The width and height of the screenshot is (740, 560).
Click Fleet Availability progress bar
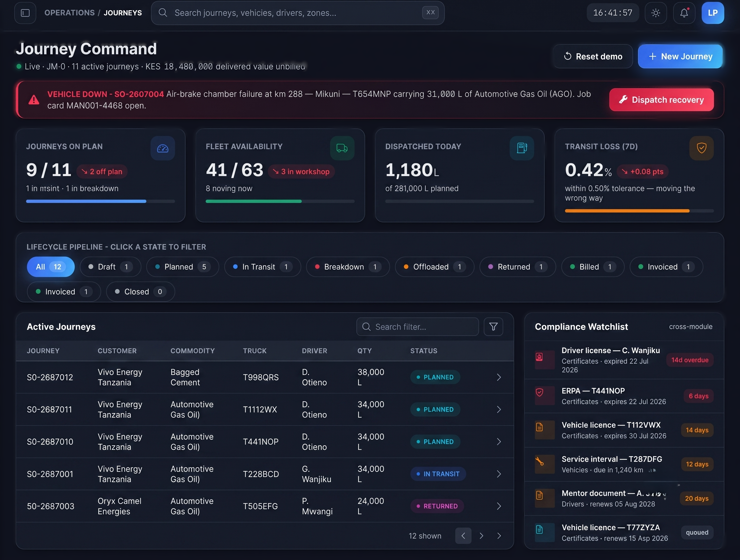280,201
